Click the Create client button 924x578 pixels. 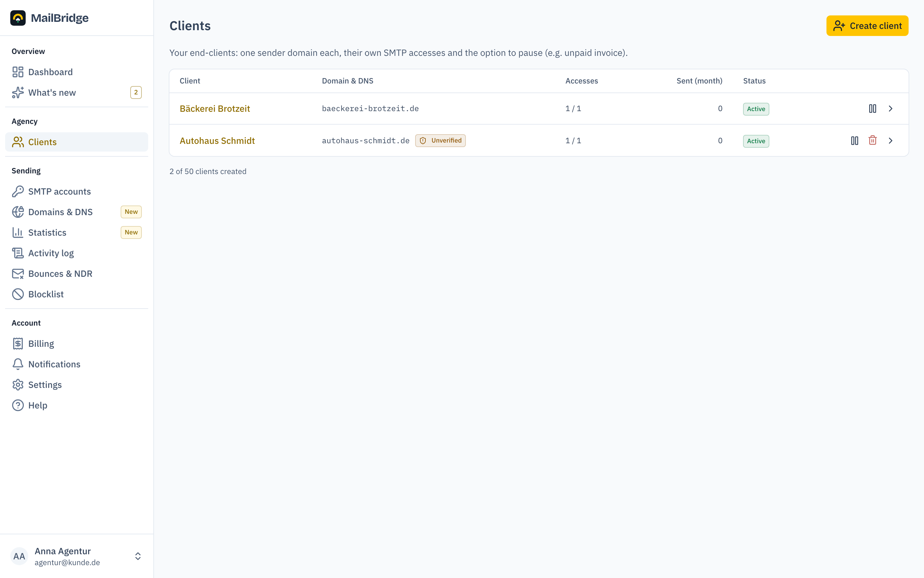tap(867, 26)
